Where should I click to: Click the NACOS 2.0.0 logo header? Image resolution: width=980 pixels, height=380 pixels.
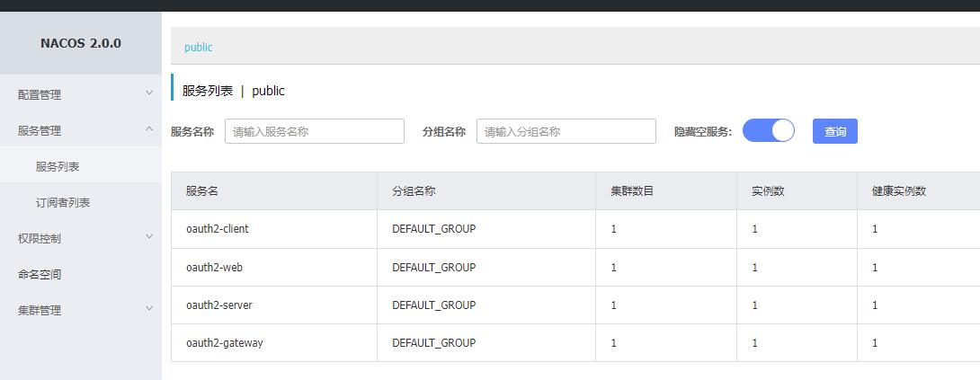81,44
